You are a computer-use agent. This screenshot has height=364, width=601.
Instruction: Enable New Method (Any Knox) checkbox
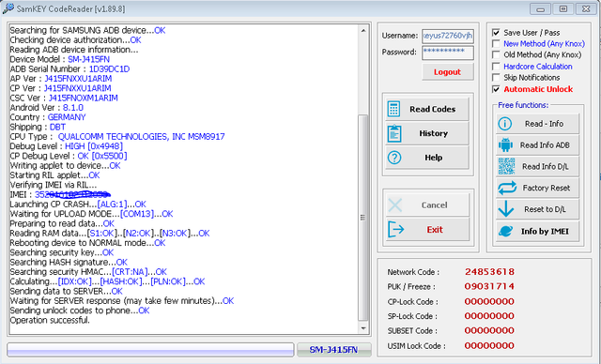point(496,44)
